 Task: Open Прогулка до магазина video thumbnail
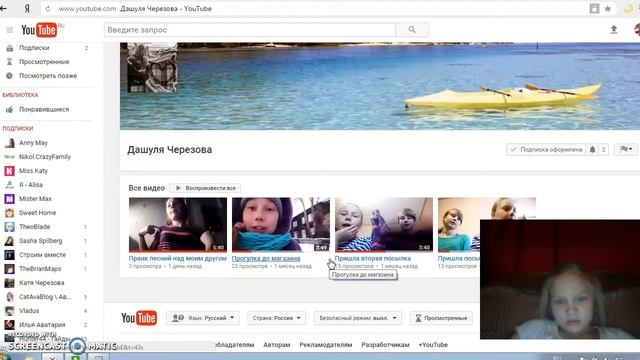pyautogui.click(x=281, y=224)
